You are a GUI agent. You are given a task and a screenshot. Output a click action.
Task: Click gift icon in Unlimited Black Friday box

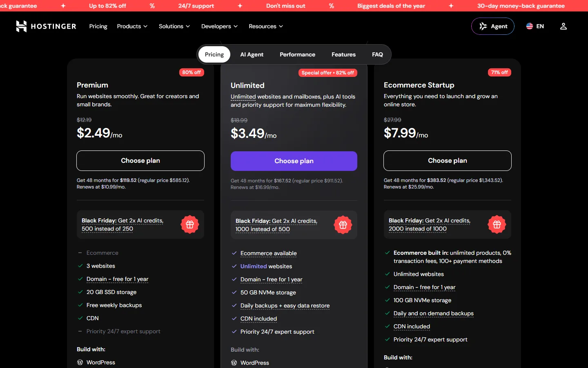[343, 225]
